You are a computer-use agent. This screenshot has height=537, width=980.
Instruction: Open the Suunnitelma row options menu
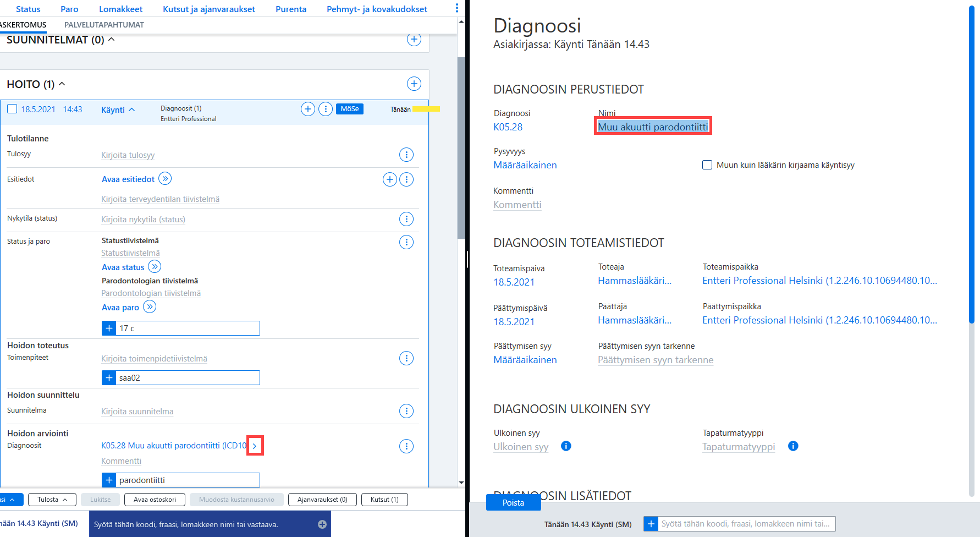(406, 411)
